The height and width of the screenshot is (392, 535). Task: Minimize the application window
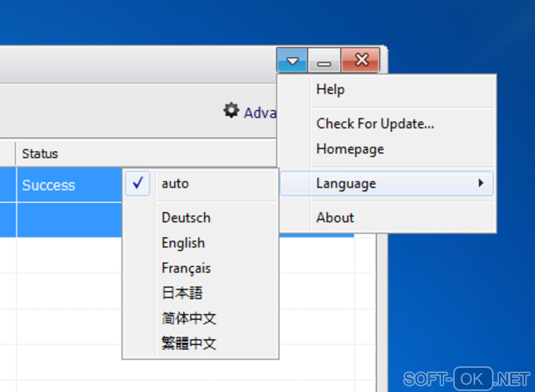(x=324, y=60)
